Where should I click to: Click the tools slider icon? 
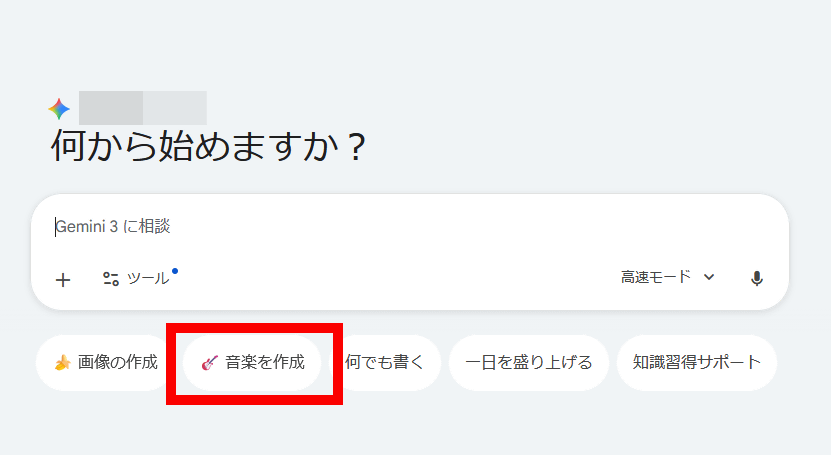coord(111,279)
